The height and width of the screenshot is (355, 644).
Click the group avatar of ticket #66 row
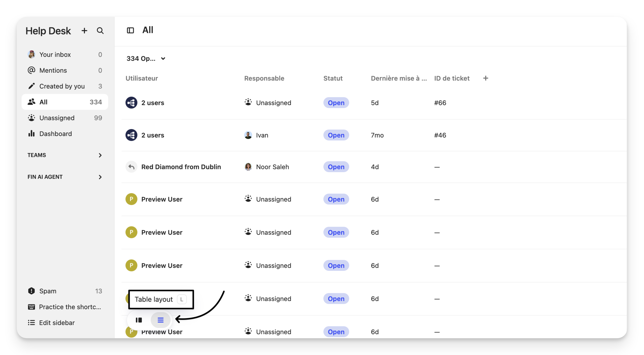(x=131, y=103)
